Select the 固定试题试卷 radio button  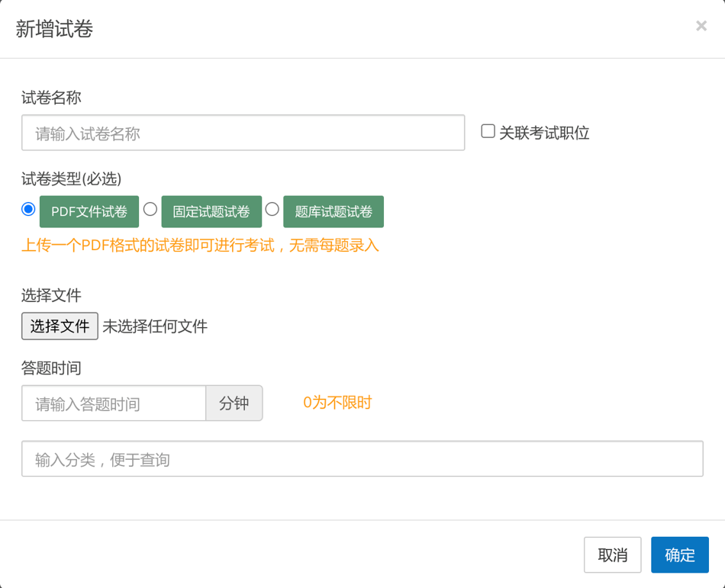pos(150,209)
